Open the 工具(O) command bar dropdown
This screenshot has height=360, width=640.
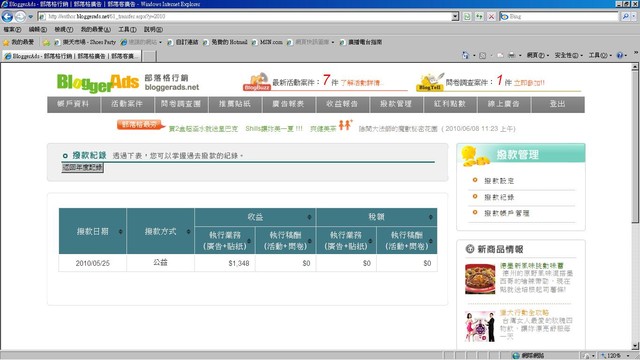coord(600,55)
